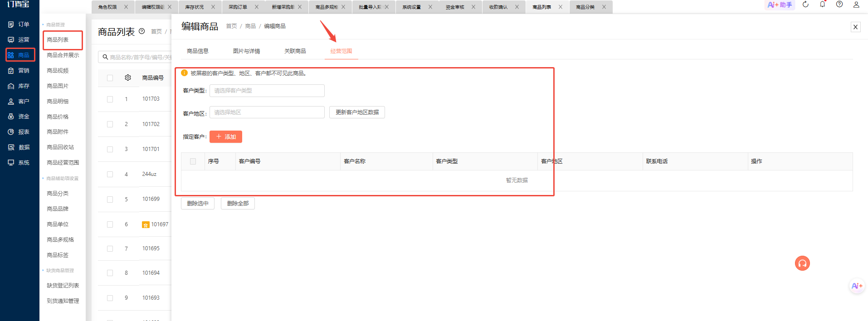This screenshot has width=868, height=321.
Task: Close the 系统设置 tab
Action: point(430,7)
